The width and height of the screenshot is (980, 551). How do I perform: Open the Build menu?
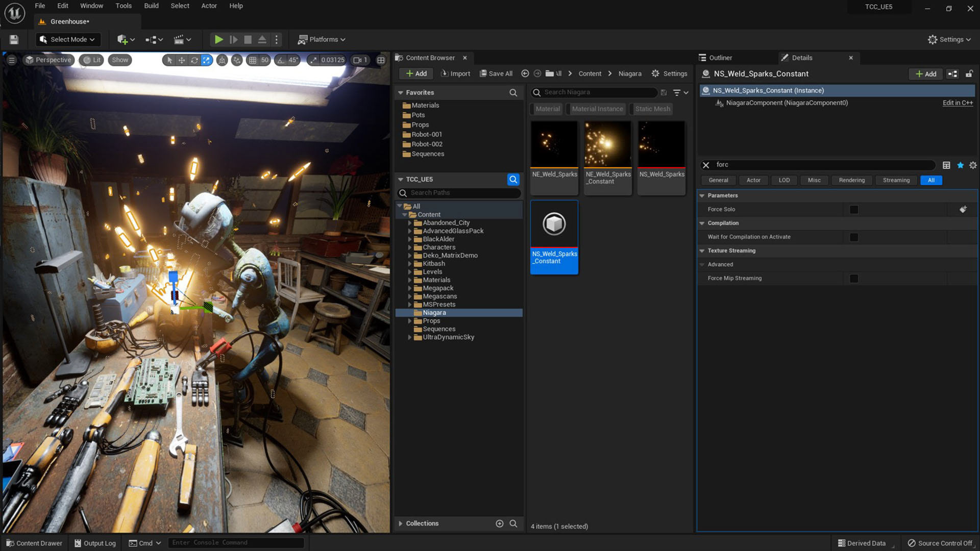pos(151,6)
